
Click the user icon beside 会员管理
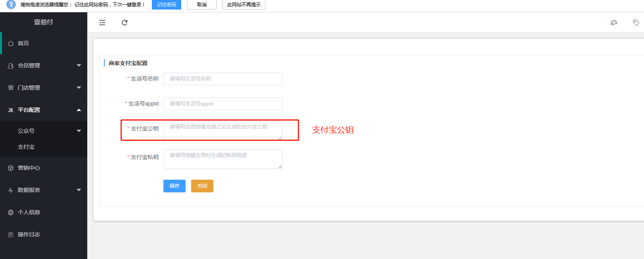[11, 65]
